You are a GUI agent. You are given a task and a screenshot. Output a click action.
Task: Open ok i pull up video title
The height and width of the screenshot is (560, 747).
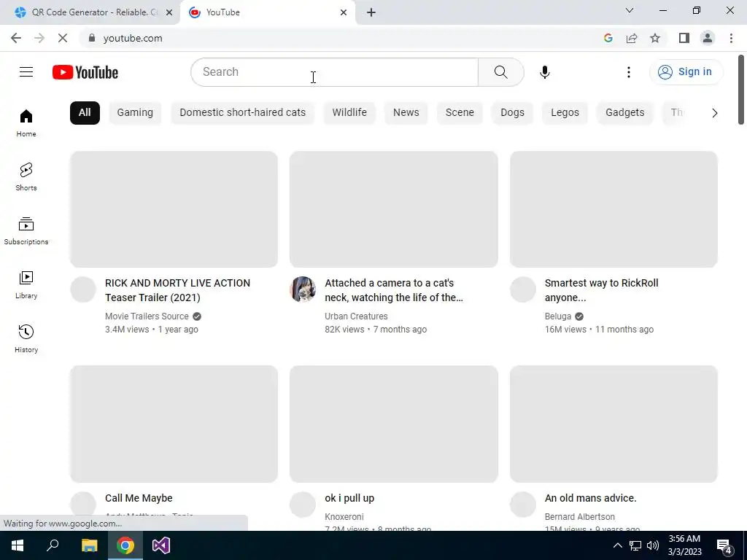349,498
